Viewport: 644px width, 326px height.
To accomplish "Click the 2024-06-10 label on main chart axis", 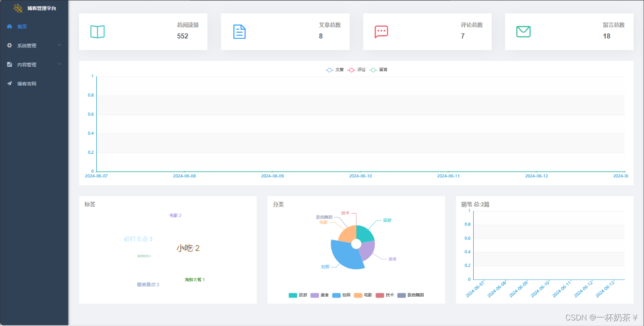I will [360, 176].
